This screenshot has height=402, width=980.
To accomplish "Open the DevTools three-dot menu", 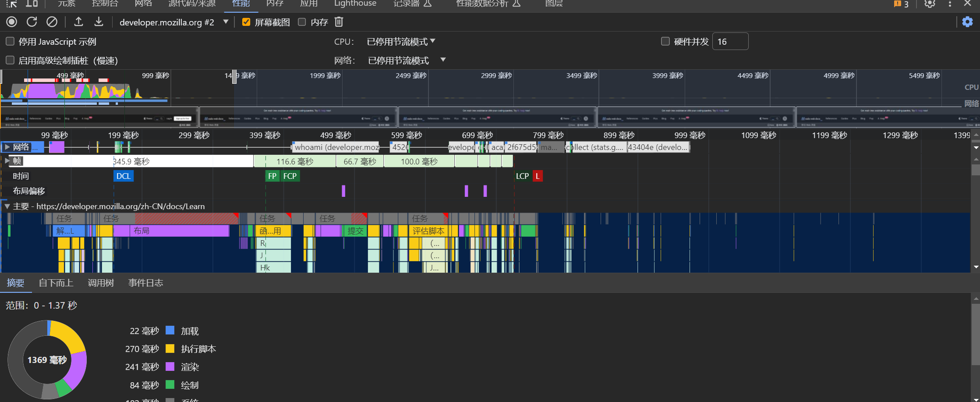I will click(x=950, y=4).
